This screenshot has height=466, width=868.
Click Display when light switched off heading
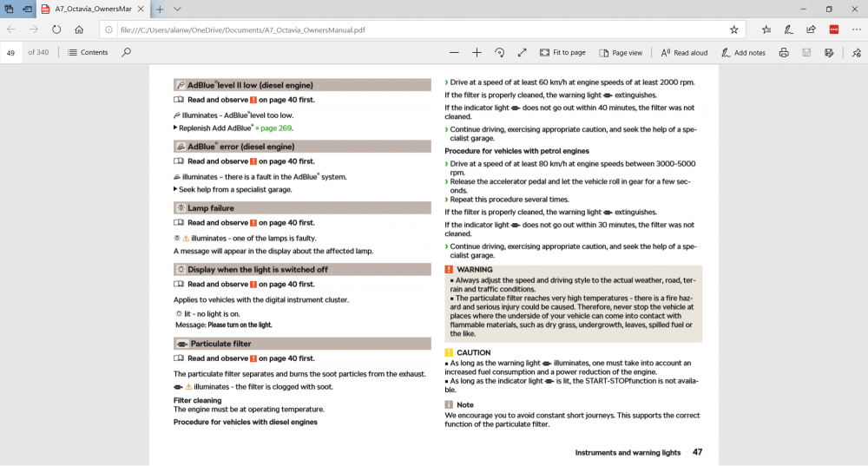tap(302, 269)
